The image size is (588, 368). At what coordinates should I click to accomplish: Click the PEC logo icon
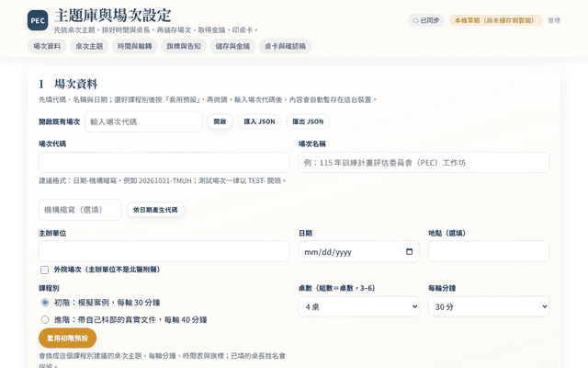pyautogui.click(x=38, y=20)
